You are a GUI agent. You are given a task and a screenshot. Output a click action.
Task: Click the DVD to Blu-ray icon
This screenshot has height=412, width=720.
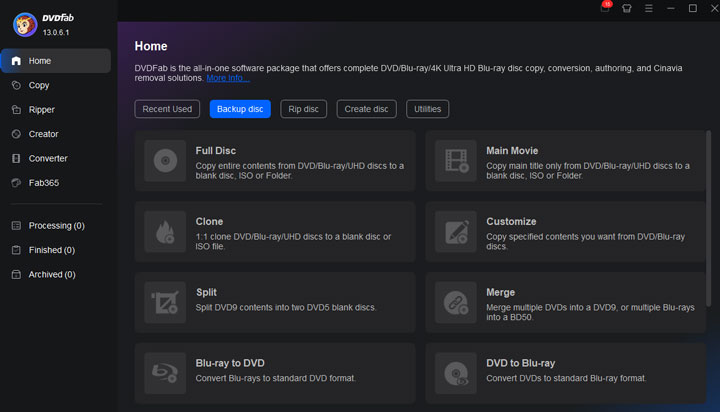tap(456, 373)
